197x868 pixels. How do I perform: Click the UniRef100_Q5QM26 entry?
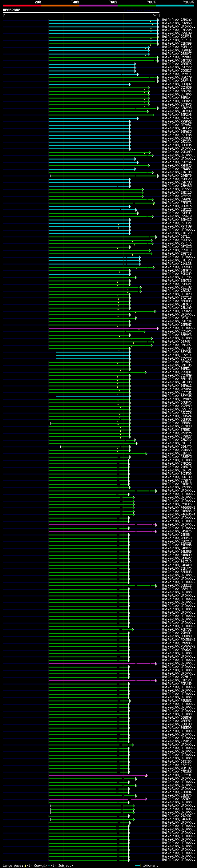177,64
